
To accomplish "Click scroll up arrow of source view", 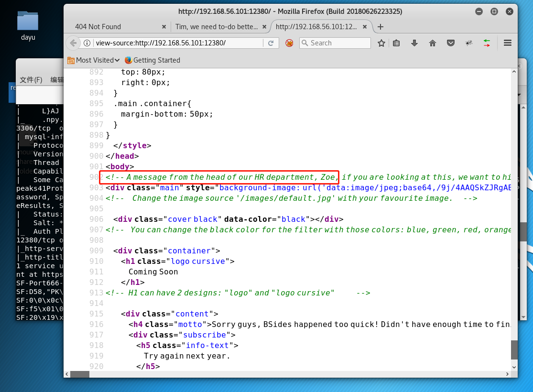I will coord(514,72).
